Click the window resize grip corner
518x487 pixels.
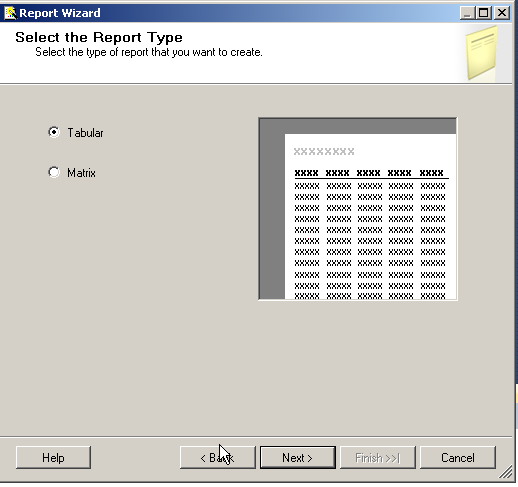click(x=506, y=472)
